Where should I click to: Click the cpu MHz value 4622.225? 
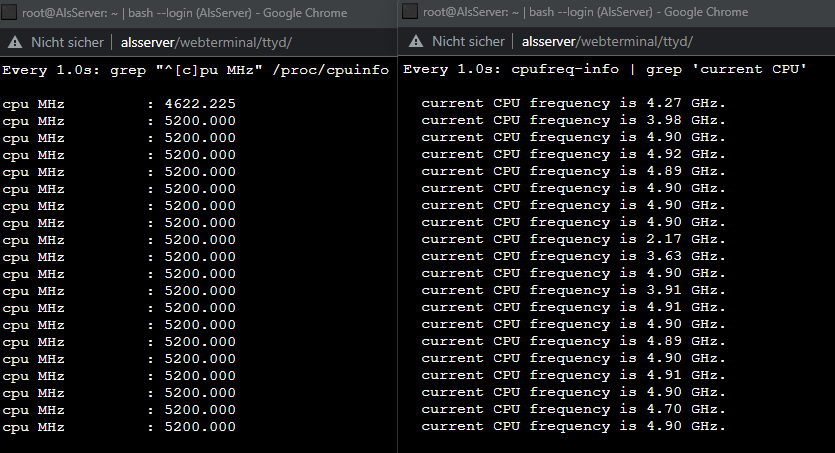[x=200, y=104]
